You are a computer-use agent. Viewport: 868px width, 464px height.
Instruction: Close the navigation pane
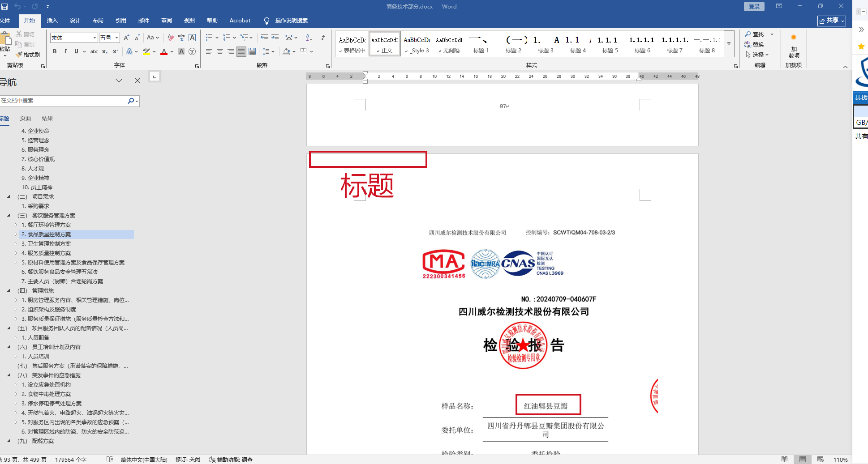click(138, 81)
